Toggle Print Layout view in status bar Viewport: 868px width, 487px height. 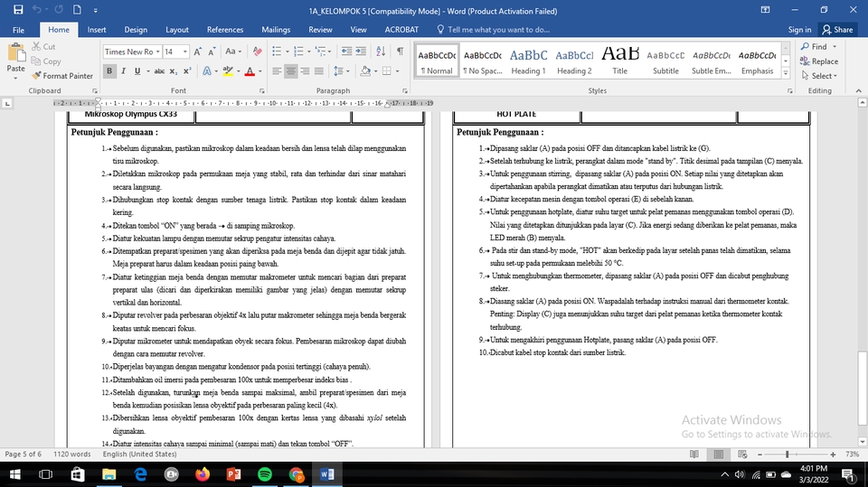(x=719, y=454)
